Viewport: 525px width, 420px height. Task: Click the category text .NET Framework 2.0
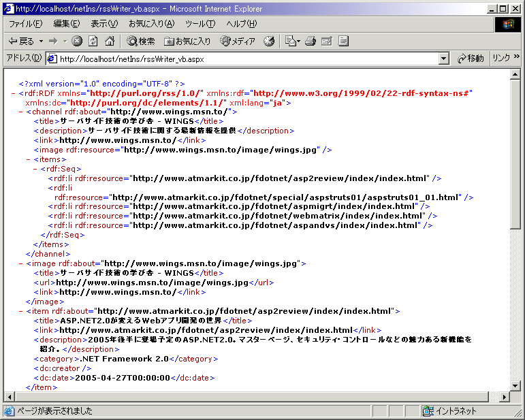(124, 359)
